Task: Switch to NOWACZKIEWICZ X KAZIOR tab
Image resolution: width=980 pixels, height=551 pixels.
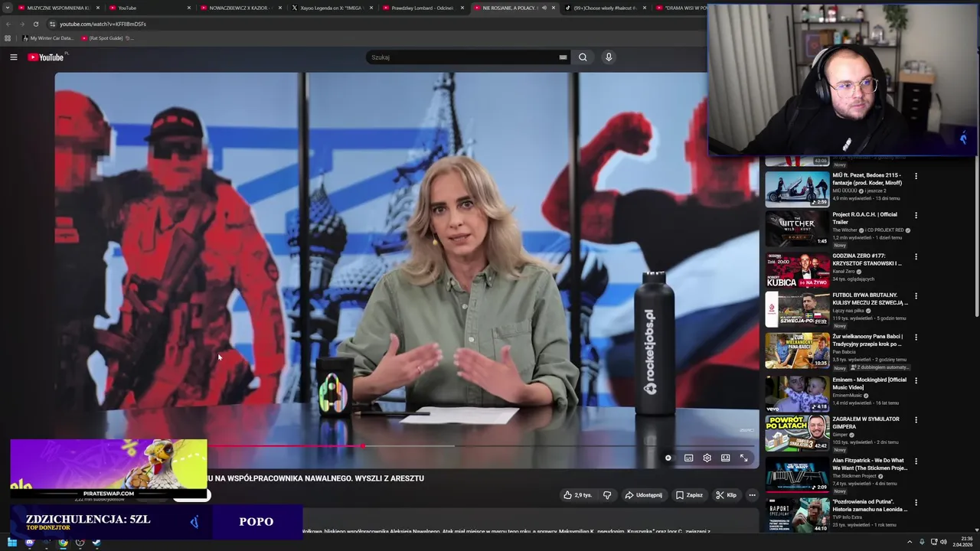Action: pos(240,8)
